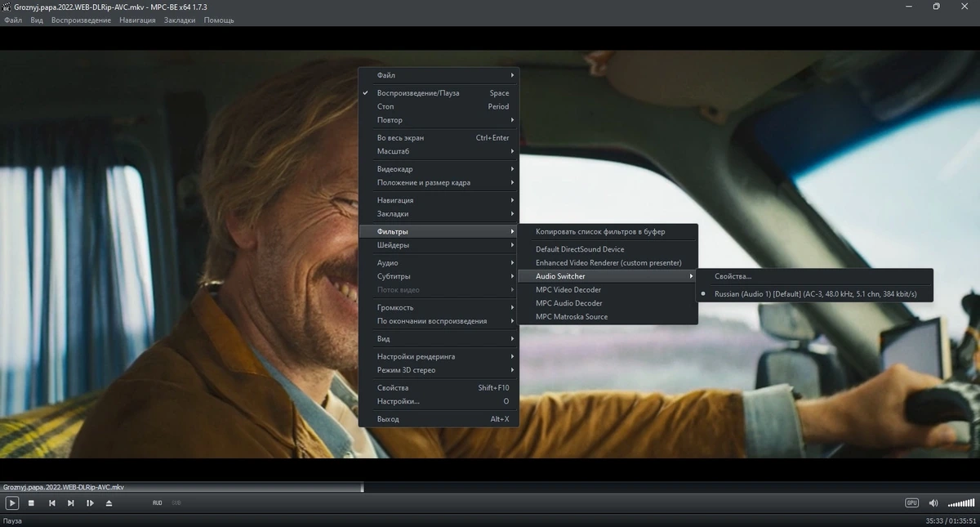Expand the Повтор submenu
Screen dimensions: 980x527
pyautogui.click(x=439, y=120)
